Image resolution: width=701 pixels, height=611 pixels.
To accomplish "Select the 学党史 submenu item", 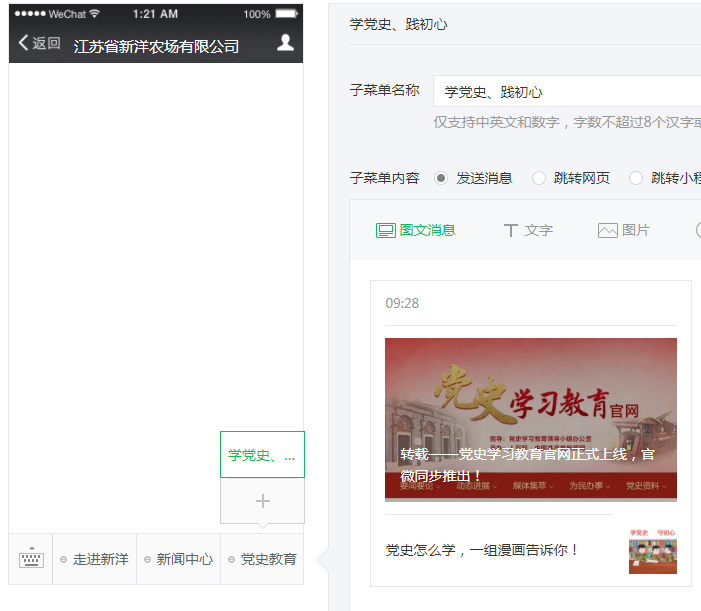I will click(262, 455).
